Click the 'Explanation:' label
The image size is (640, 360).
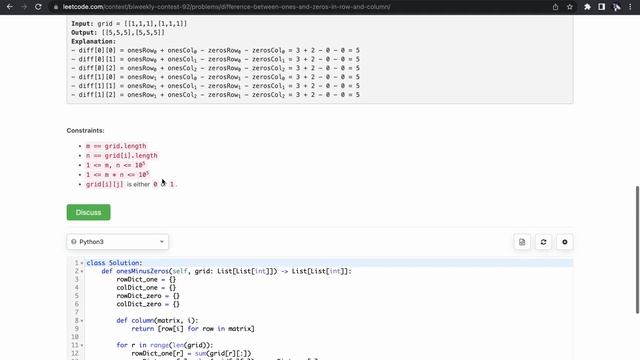click(93, 42)
